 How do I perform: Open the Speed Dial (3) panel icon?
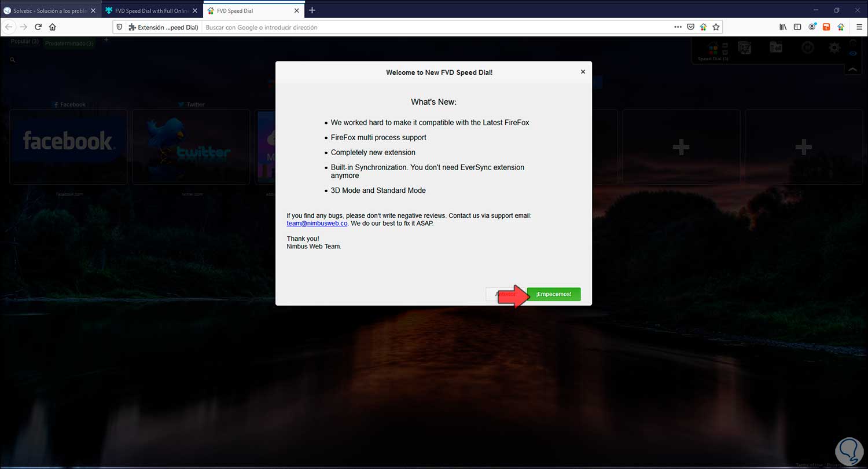[x=713, y=49]
